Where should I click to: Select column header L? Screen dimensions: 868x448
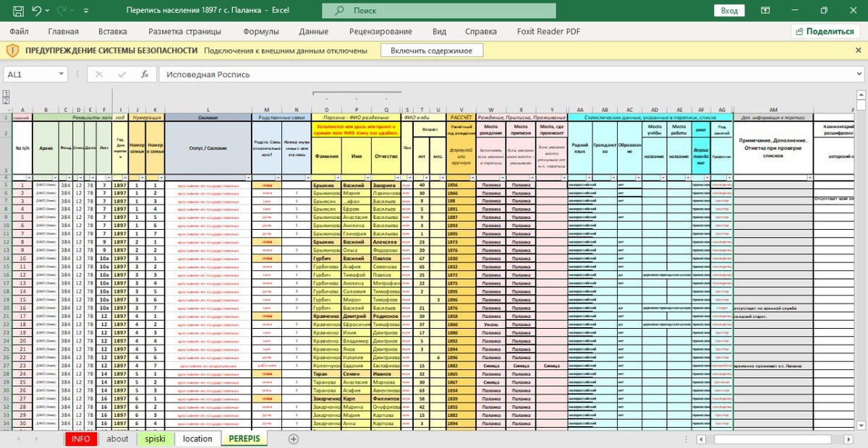(x=208, y=110)
